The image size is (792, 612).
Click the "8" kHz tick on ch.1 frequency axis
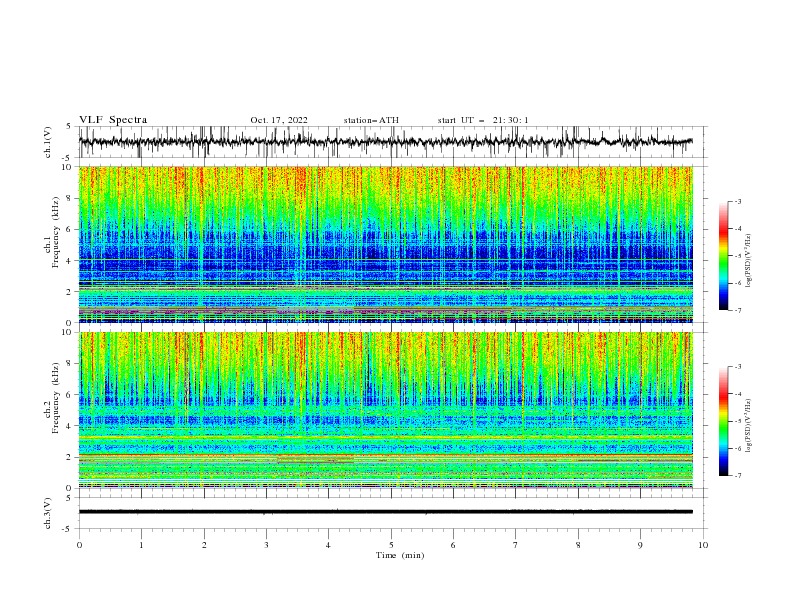click(x=69, y=198)
